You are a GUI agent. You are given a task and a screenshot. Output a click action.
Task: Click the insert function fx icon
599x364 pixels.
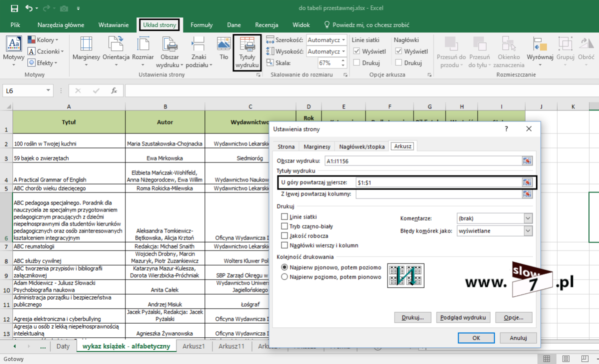pyautogui.click(x=114, y=90)
